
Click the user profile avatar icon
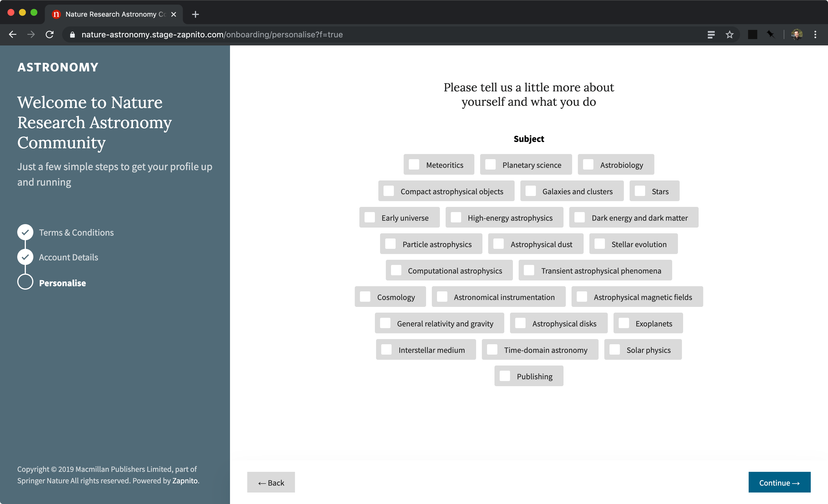pos(797,34)
